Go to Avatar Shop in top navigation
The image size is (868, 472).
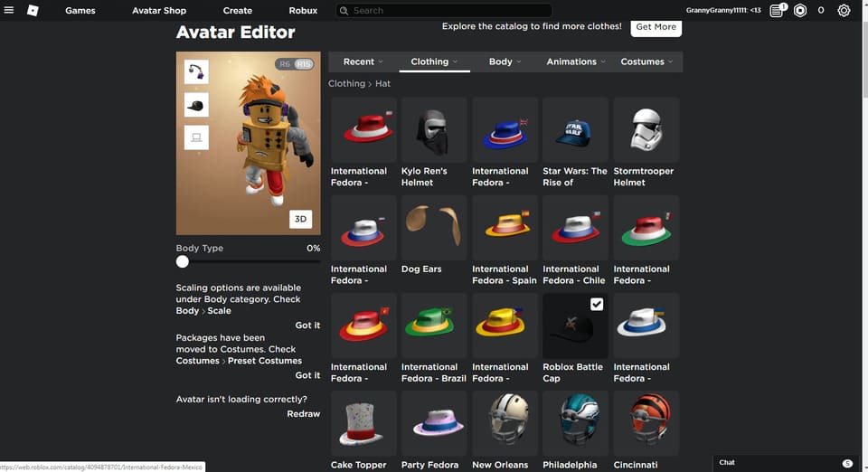[x=159, y=11]
